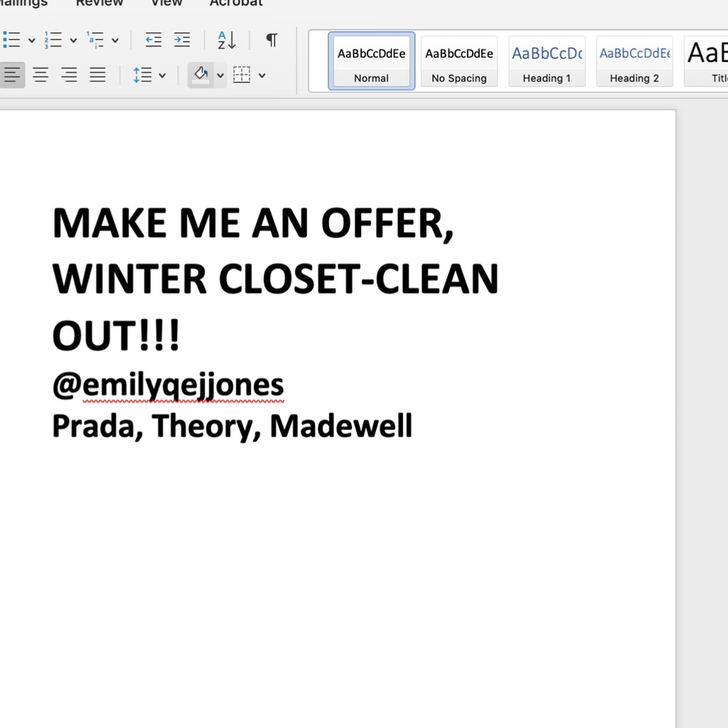The height and width of the screenshot is (728, 728).
Task: Click the line spacing icon
Action: 143,75
